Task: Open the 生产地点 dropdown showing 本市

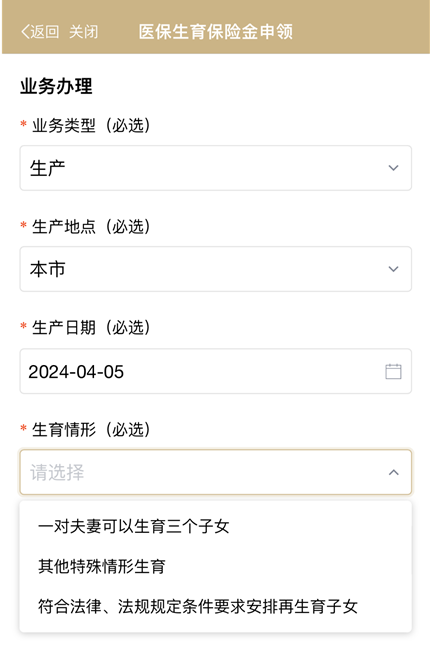Action: (x=215, y=269)
